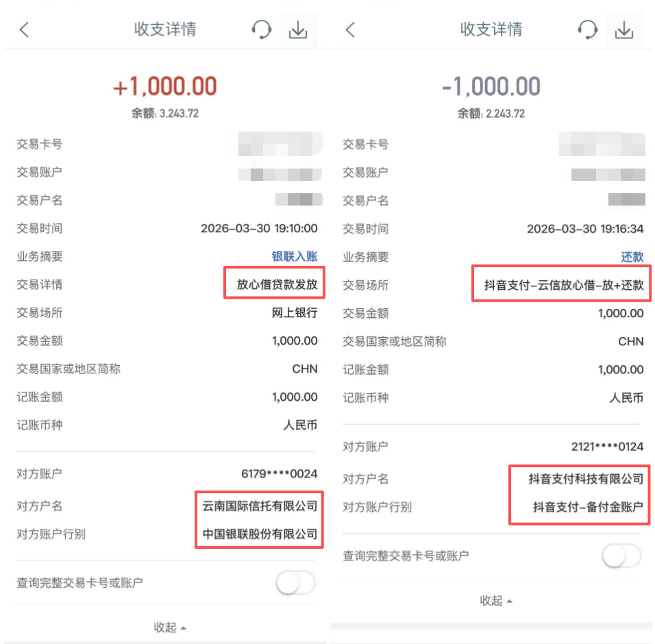Screen dimensions: 655x644
Task: Toggle full card number query on right screen
Action: (x=621, y=556)
